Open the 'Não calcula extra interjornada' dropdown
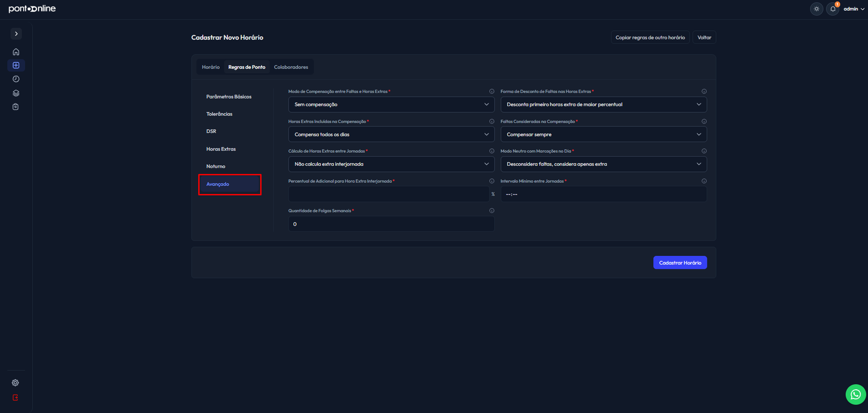The image size is (868, 413). click(x=391, y=164)
